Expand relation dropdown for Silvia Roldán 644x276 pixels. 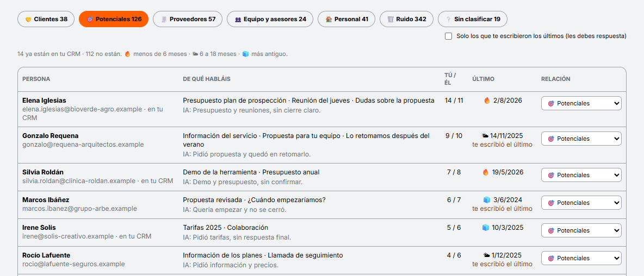(581, 175)
